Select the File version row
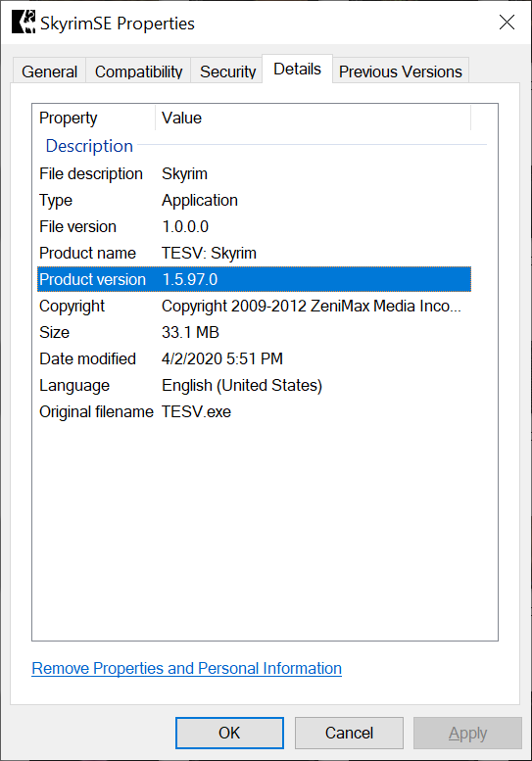This screenshot has width=532, height=761. (x=254, y=226)
